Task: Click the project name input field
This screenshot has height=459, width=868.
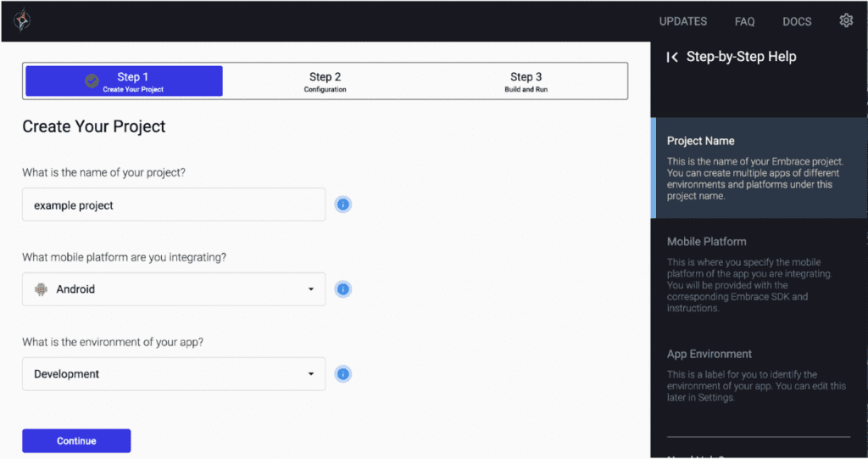Action: (174, 204)
